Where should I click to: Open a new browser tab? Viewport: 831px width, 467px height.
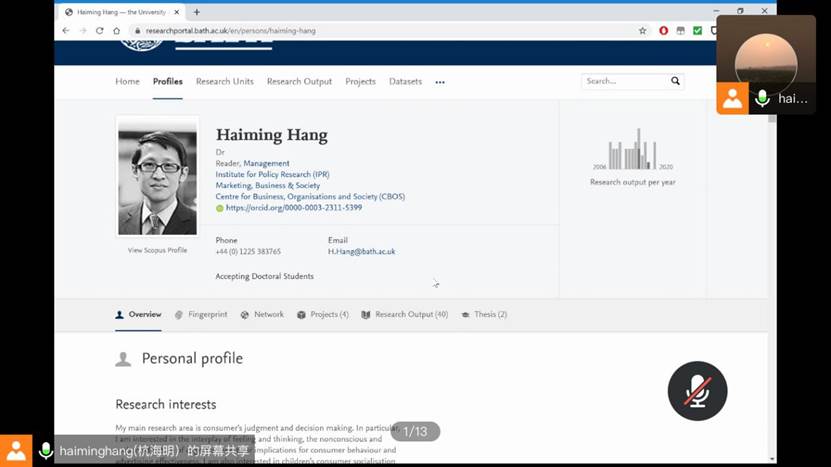coord(197,12)
